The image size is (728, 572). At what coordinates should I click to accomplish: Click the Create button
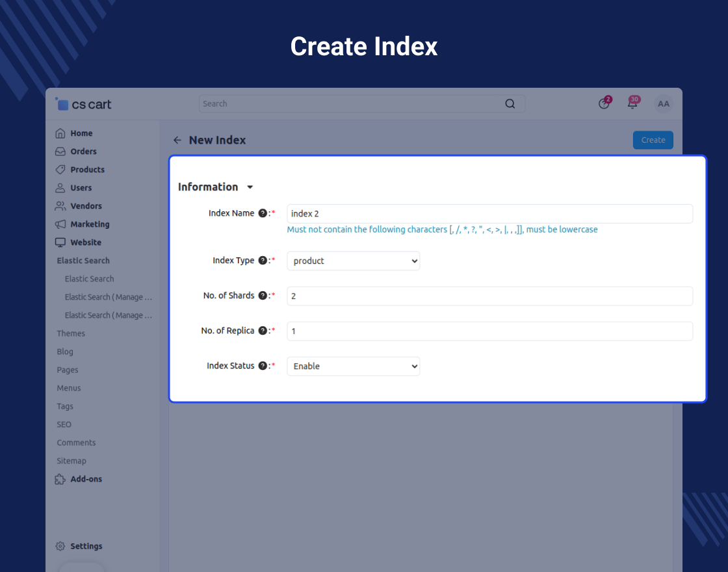pos(653,140)
